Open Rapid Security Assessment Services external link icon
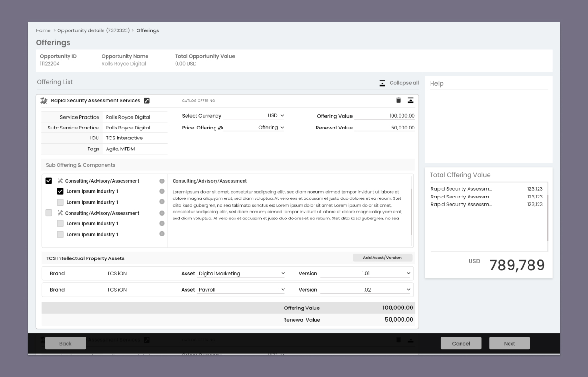The height and width of the screenshot is (377, 588). (x=147, y=101)
